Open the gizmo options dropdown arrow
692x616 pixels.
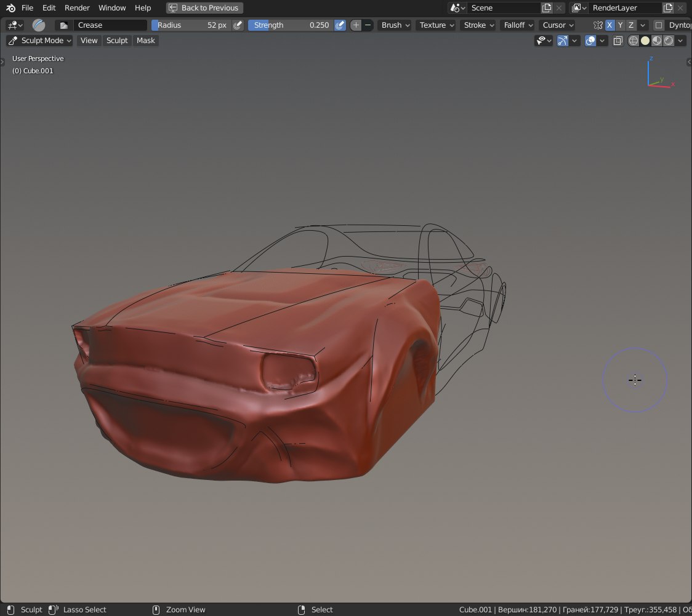(574, 41)
